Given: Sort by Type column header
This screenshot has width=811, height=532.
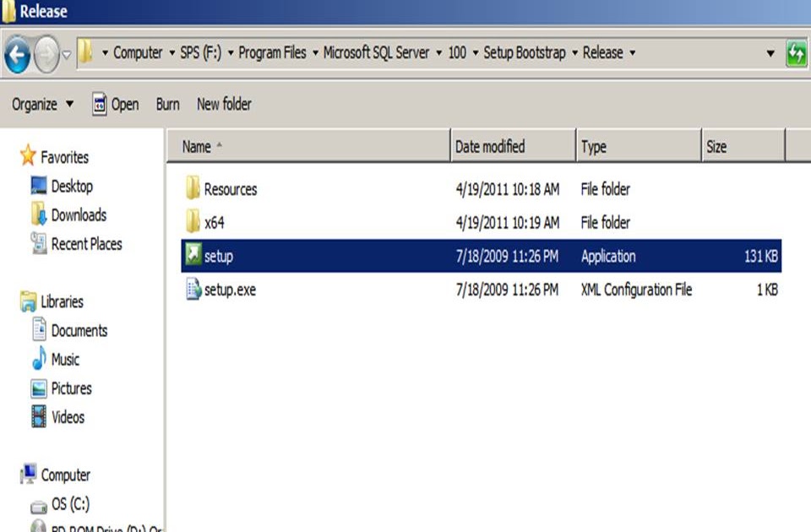Looking at the screenshot, I should click(639, 146).
